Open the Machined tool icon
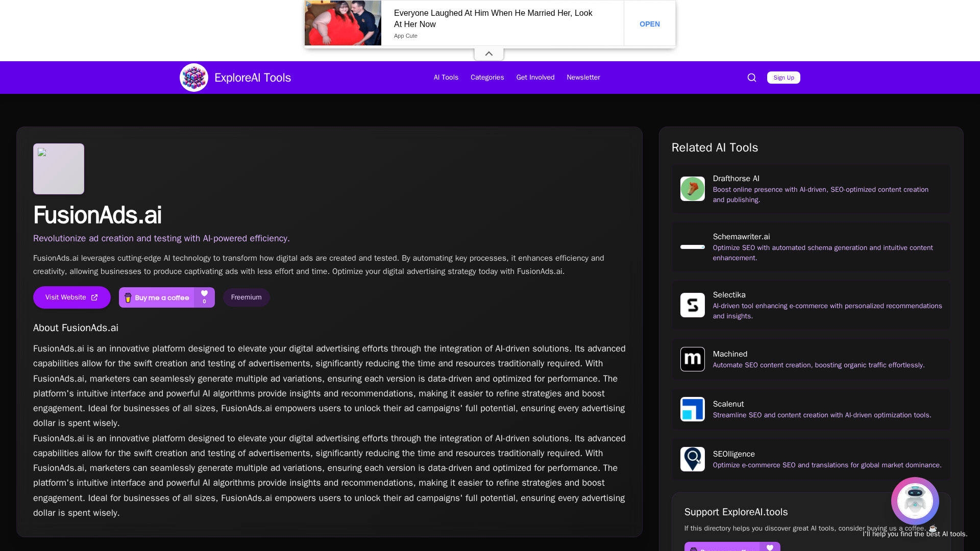This screenshot has height=551, width=980. click(692, 359)
